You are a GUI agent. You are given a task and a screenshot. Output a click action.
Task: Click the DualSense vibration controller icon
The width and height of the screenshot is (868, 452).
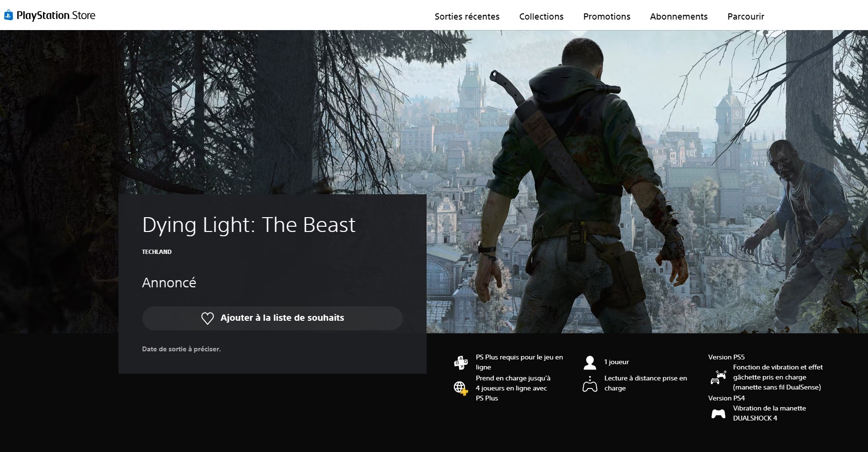click(718, 378)
